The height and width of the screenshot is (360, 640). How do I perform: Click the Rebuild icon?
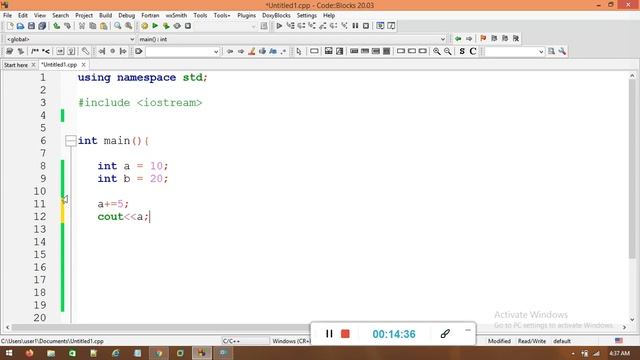[177, 26]
